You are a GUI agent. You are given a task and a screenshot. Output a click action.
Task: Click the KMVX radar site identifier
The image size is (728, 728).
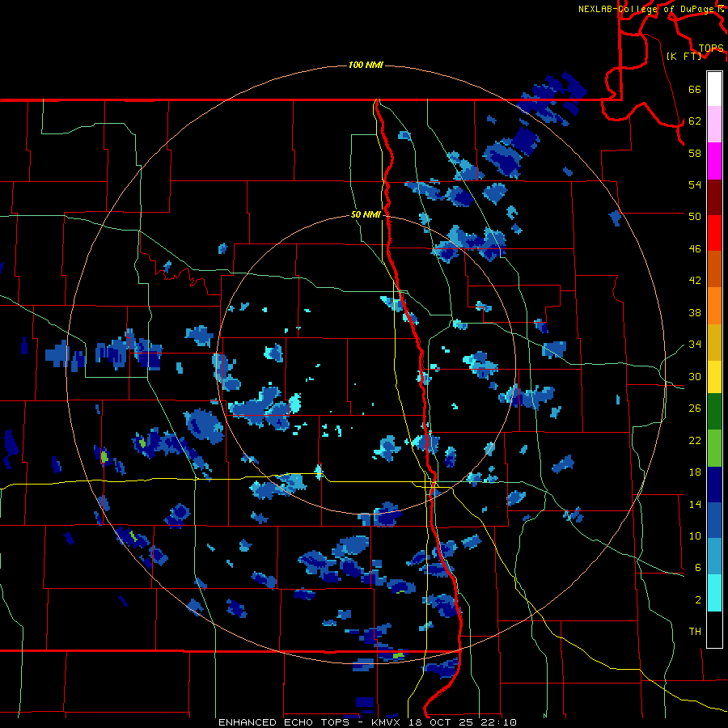coord(385,722)
